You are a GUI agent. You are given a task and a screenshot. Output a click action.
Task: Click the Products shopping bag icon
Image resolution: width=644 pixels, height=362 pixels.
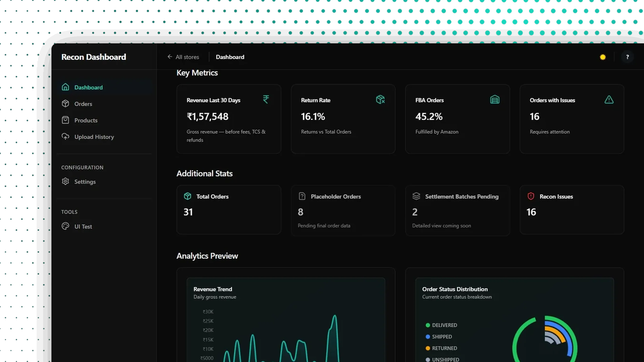pyautogui.click(x=65, y=120)
